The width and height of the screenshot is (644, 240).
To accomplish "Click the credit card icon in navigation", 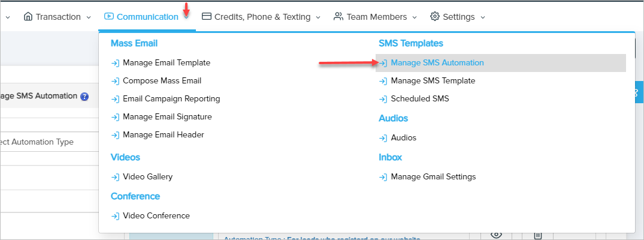I will pos(207,17).
